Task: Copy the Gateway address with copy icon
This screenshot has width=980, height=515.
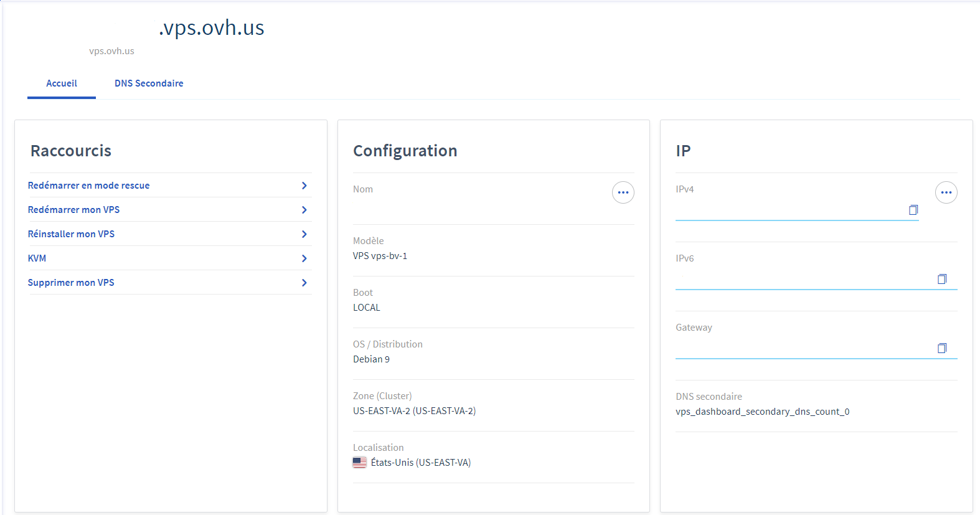Action: (942, 348)
